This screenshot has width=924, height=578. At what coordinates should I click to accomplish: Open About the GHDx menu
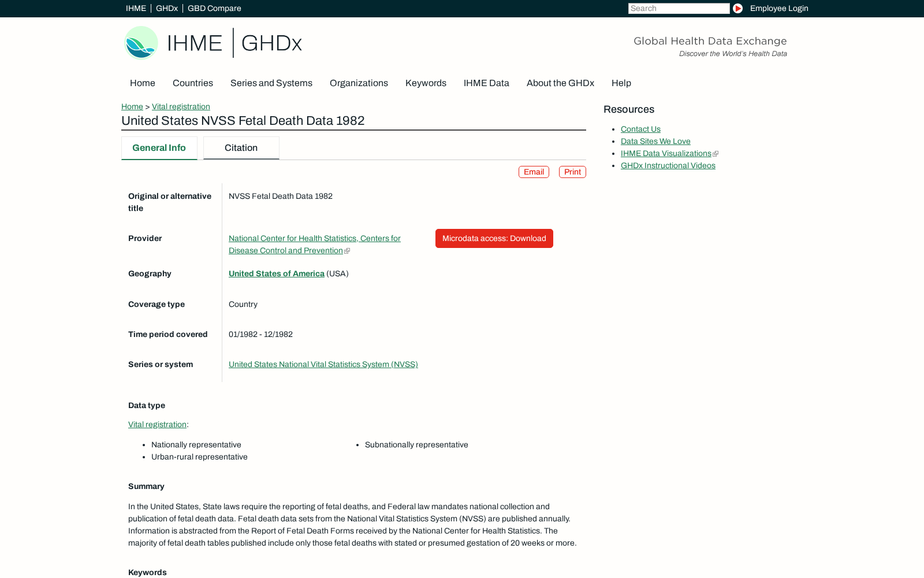(x=560, y=83)
